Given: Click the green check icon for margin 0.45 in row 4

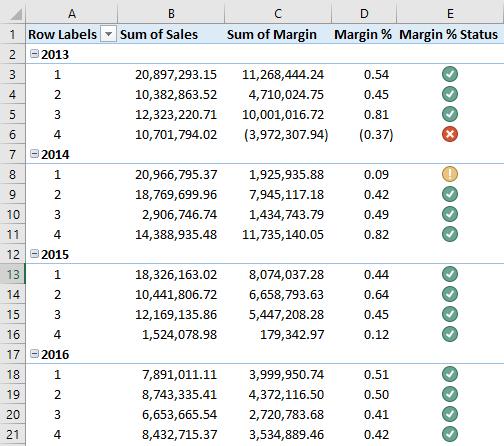Looking at the screenshot, I should [x=450, y=94].
